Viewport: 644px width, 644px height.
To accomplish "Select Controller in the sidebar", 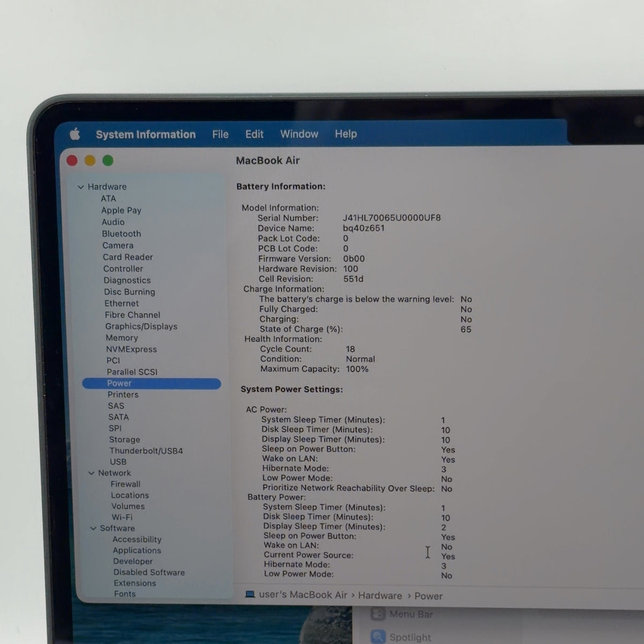I will click(x=123, y=268).
